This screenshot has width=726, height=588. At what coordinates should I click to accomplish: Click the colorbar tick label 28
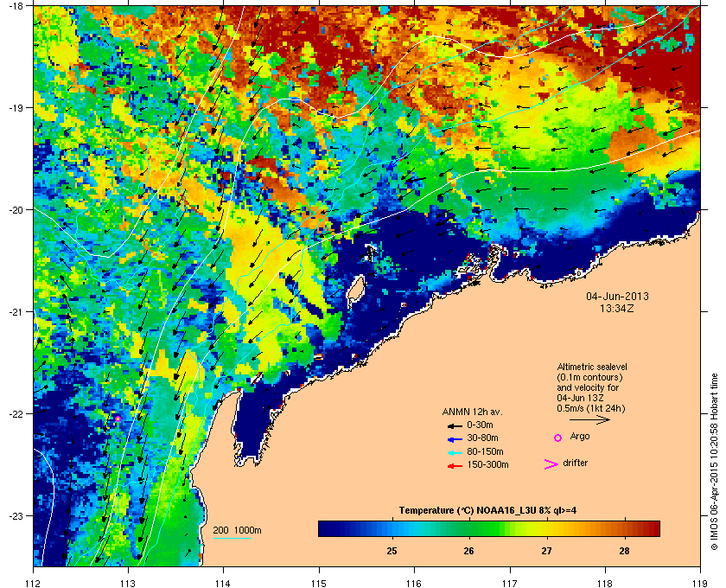click(624, 551)
